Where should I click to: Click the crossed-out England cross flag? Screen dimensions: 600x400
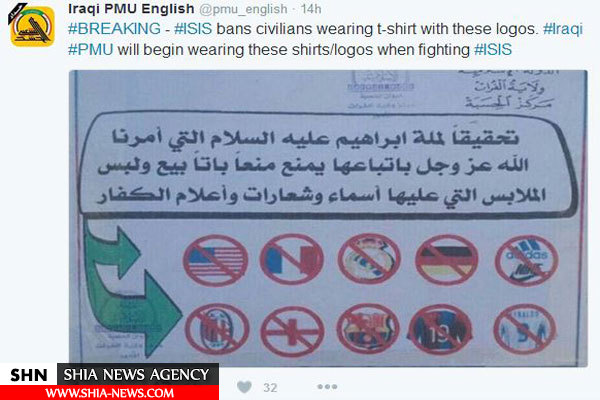pos(292,331)
